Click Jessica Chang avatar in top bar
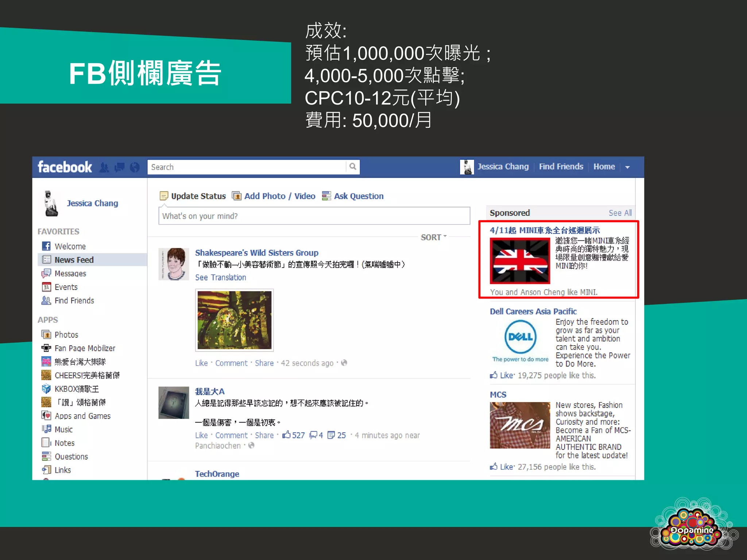Viewport: 747px width, 560px height. [x=467, y=167]
